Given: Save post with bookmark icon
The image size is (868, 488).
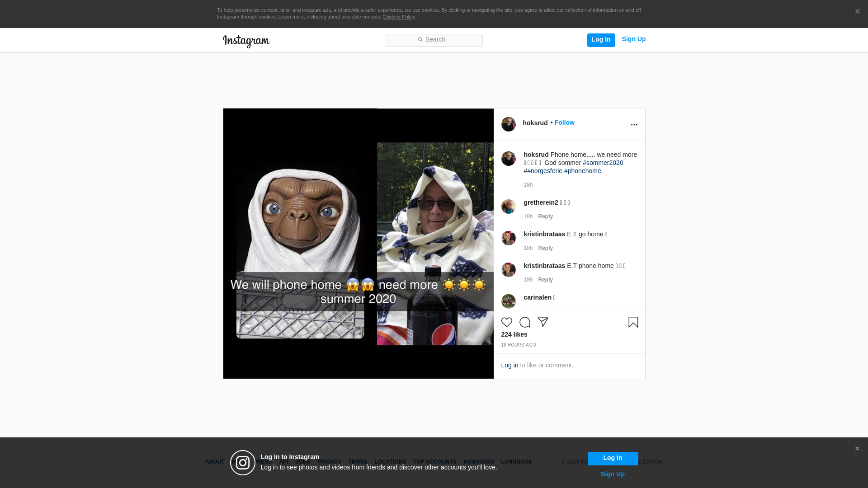Looking at the screenshot, I should pyautogui.click(x=633, y=322).
